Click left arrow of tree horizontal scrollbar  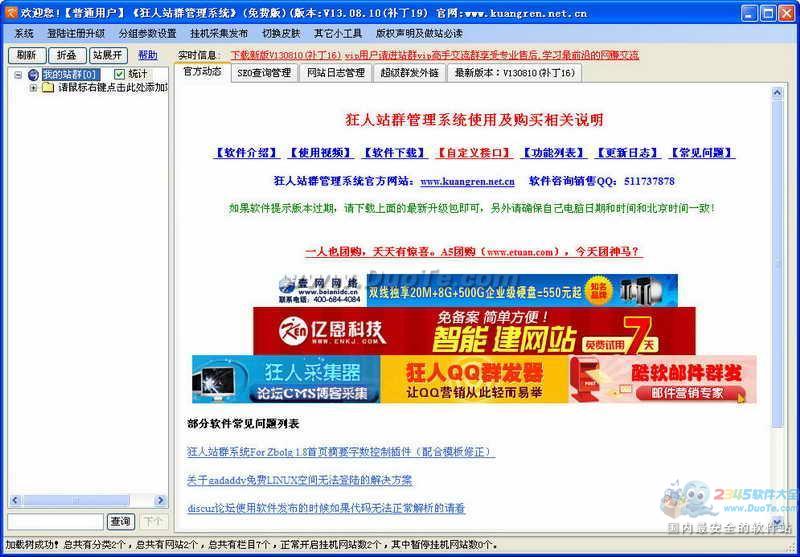[15, 500]
